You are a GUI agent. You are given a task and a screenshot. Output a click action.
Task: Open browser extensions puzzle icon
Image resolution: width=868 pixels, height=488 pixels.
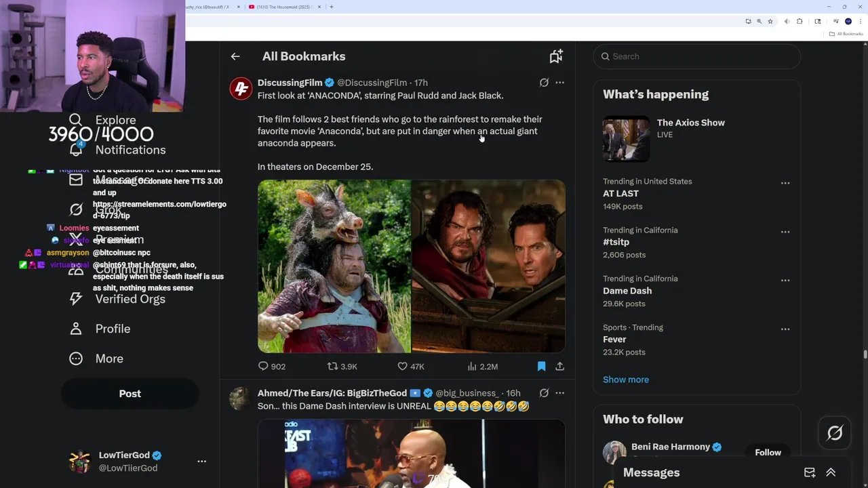800,22
